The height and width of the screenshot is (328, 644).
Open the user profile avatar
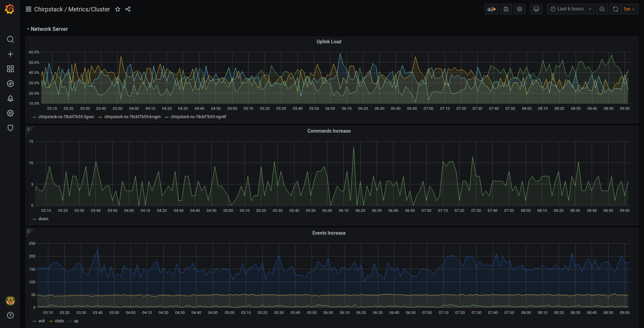click(x=10, y=300)
